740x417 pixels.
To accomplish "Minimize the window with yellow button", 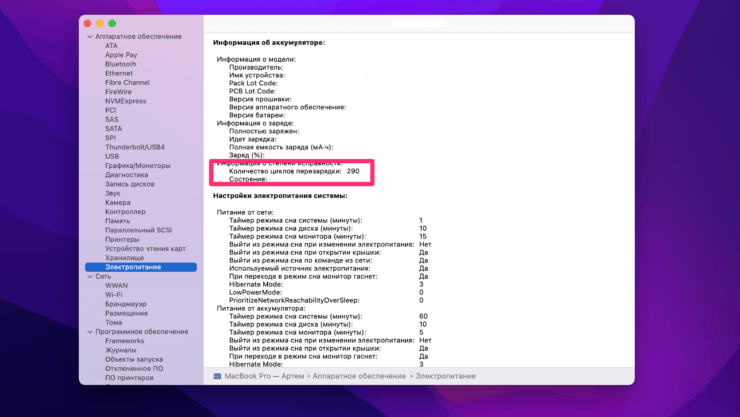I will [x=99, y=23].
